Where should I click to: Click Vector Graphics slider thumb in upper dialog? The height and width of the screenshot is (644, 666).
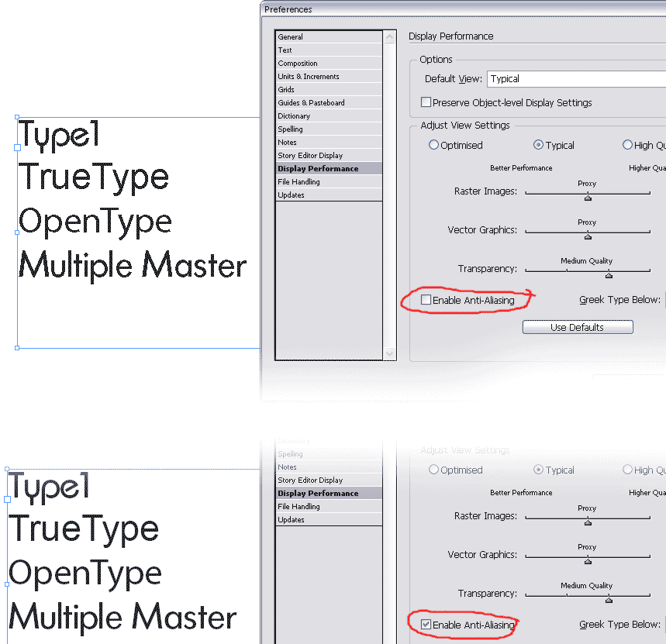pyautogui.click(x=588, y=236)
